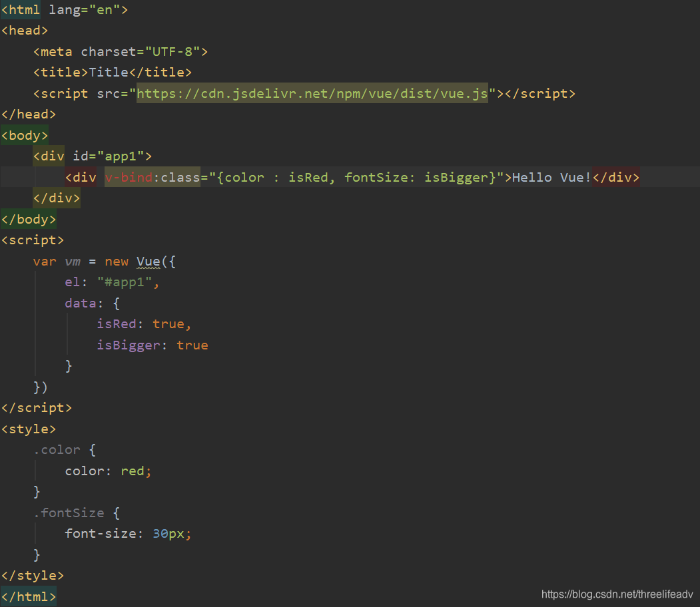Click the meta charset="UTF-8" line
The width and height of the screenshot is (700, 607).
(x=121, y=52)
